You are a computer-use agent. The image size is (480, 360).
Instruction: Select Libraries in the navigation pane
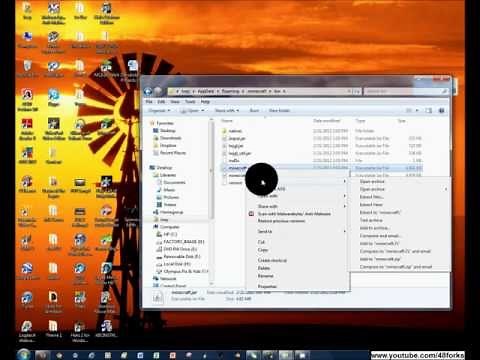pos(168,175)
